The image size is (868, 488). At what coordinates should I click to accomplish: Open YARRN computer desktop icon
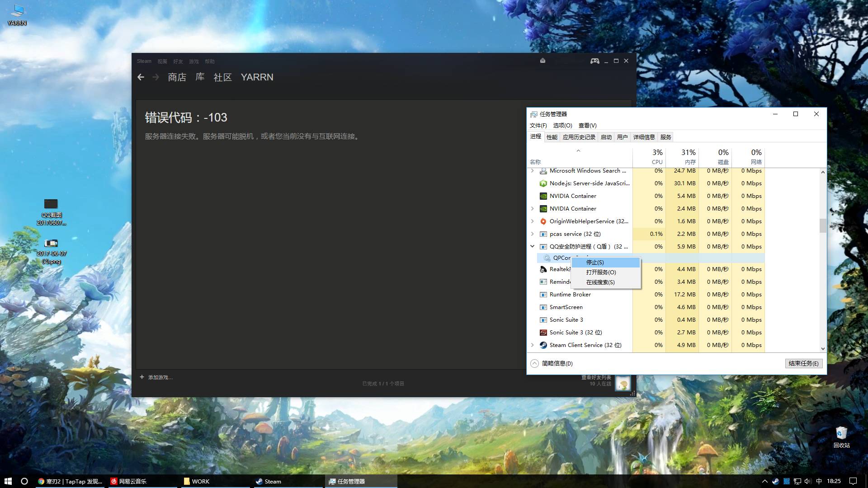17,14
